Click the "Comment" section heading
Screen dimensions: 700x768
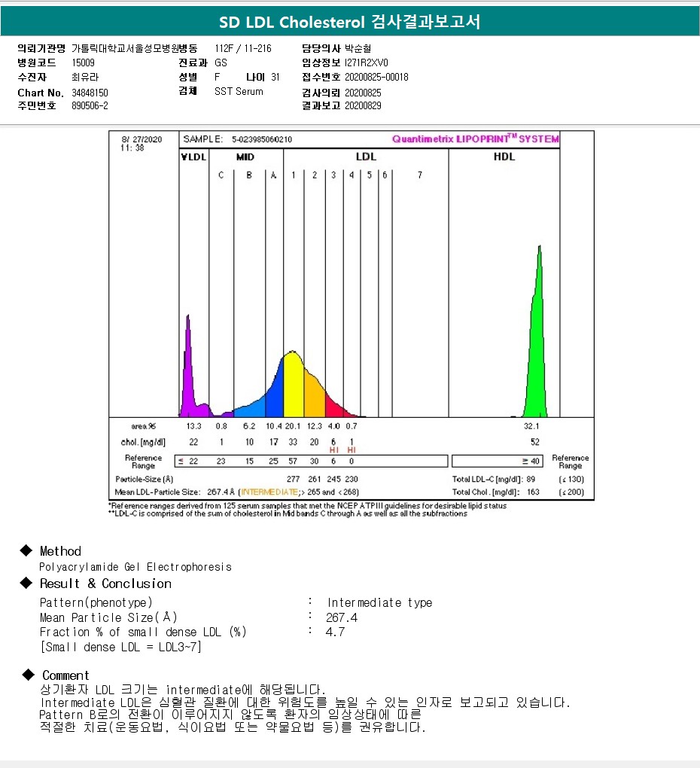pyautogui.click(x=65, y=675)
